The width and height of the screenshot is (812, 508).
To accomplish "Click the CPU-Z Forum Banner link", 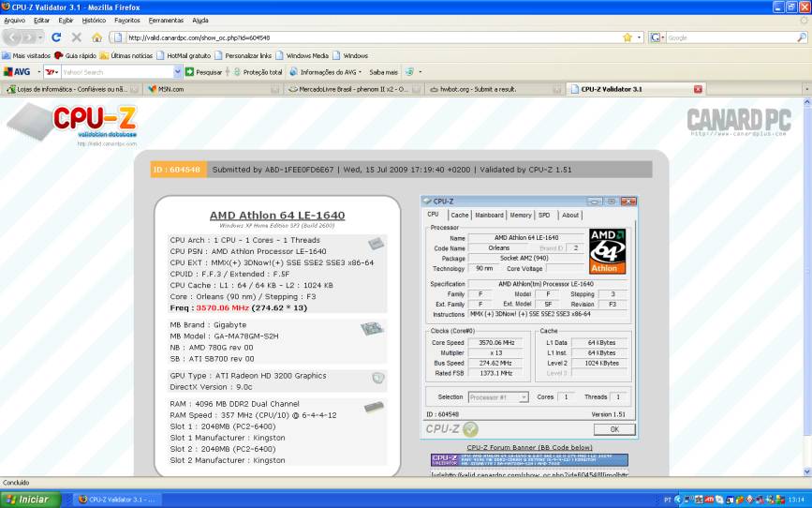I will [529, 447].
